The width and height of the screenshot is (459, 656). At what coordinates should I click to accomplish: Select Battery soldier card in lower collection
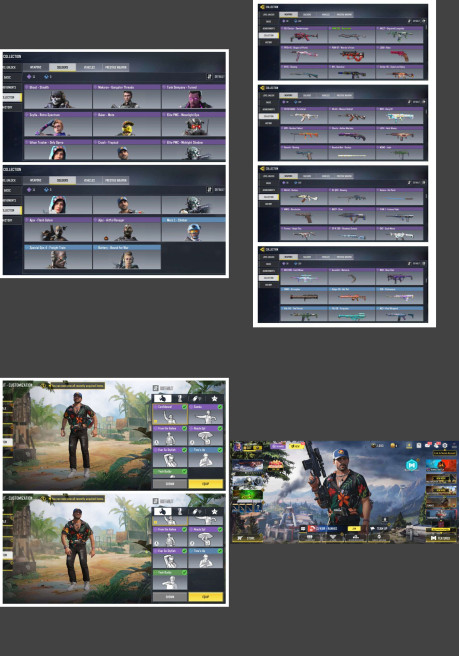(127, 257)
